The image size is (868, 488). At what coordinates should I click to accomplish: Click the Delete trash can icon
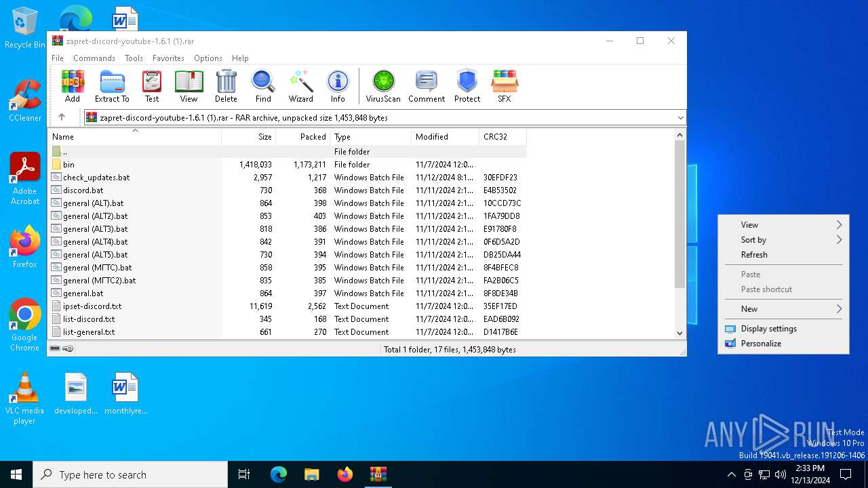[x=226, y=86]
